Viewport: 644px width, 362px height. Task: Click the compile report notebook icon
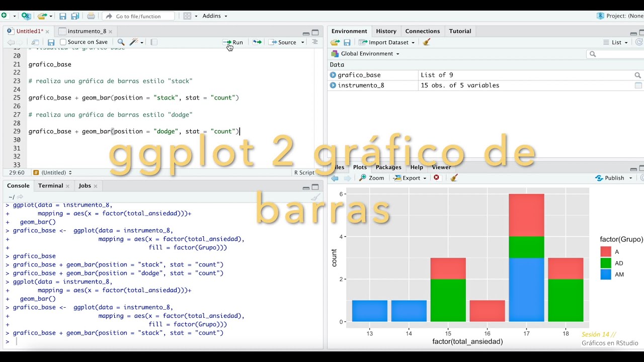(x=154, y=42)
